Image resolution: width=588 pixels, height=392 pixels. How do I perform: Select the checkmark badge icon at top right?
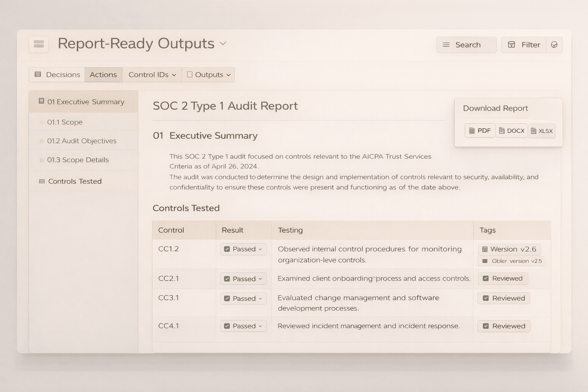554,45
